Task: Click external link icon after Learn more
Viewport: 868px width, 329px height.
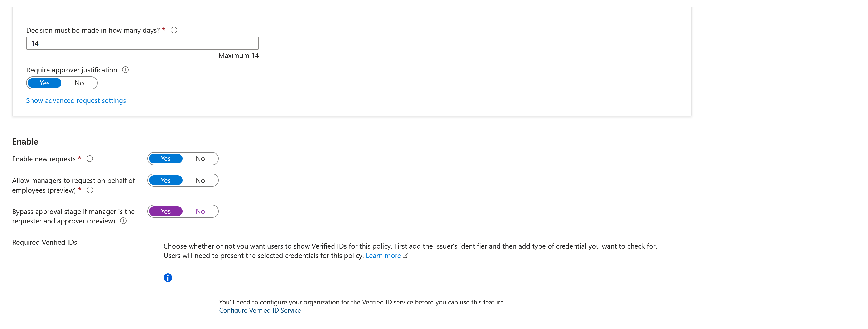Action: click(406, 256)
